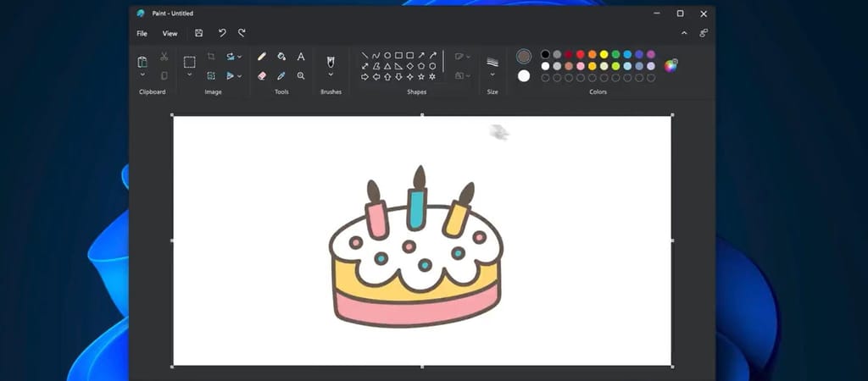868x381 pixels.
Task: Click the bottom-right canvas resize handle
Action: pyautogui.click(x=673, y=367)
